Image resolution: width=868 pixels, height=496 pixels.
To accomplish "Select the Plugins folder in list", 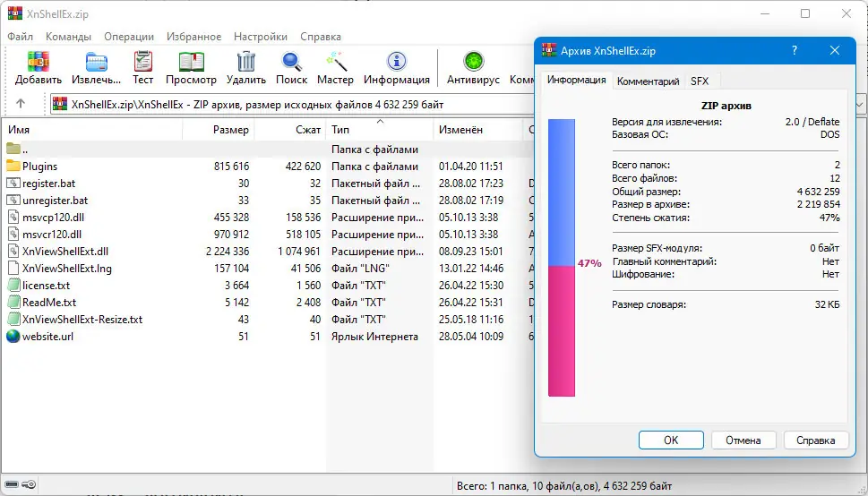I will [39, 166].
